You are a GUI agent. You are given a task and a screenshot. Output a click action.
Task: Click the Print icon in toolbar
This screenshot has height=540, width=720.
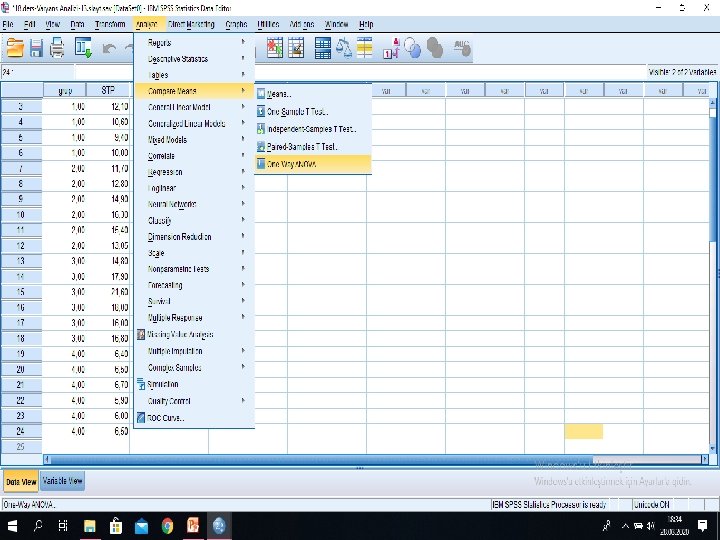click(x=57, y=48)
